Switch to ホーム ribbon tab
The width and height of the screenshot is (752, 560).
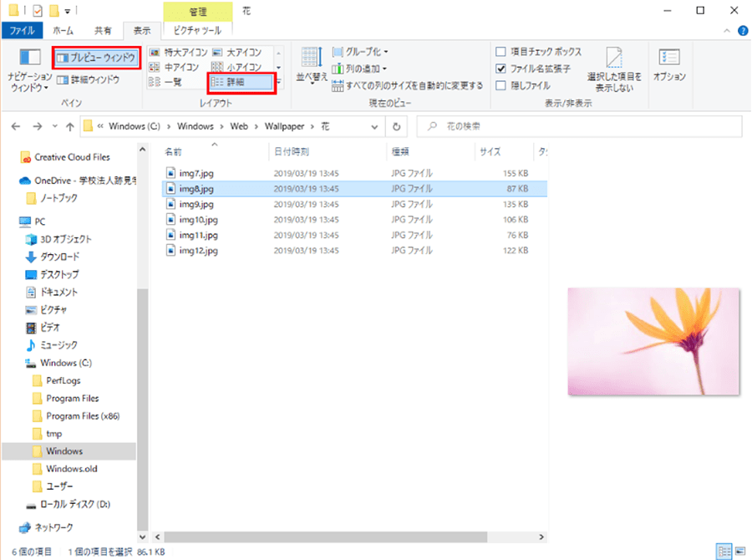click(63, 30)
